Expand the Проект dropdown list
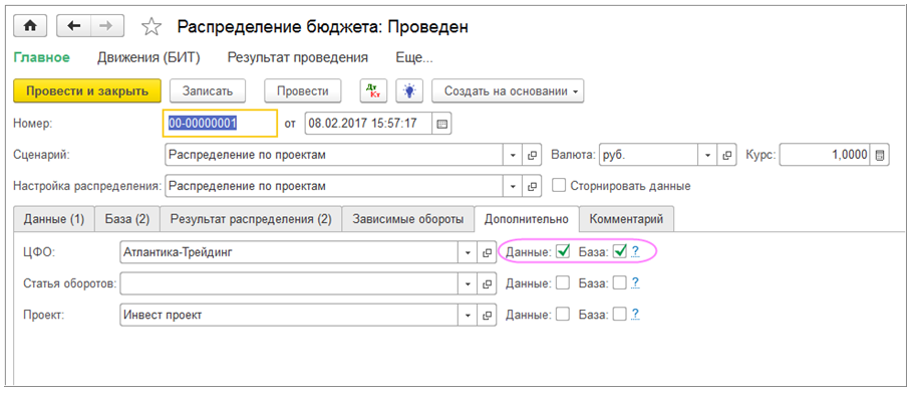Screen dimensions: 912x393 tap(469, 315)
